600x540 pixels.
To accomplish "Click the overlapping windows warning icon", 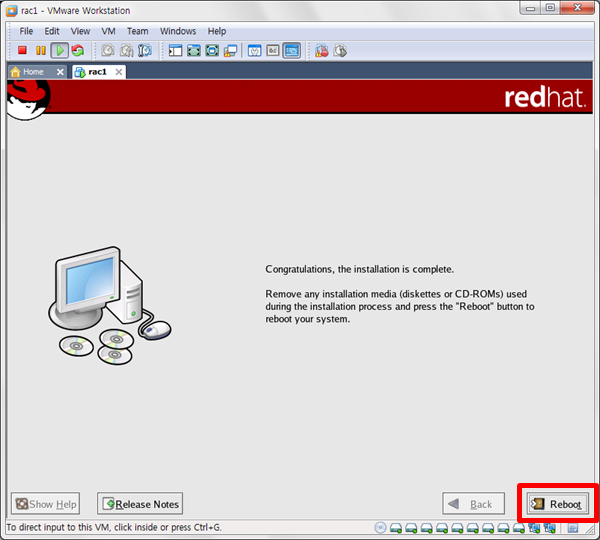I will coord(230,51).
